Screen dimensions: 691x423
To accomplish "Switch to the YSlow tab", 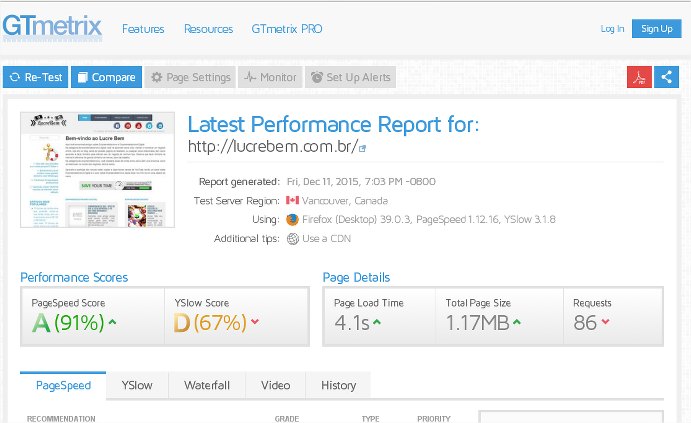I will tap(137, 386).
